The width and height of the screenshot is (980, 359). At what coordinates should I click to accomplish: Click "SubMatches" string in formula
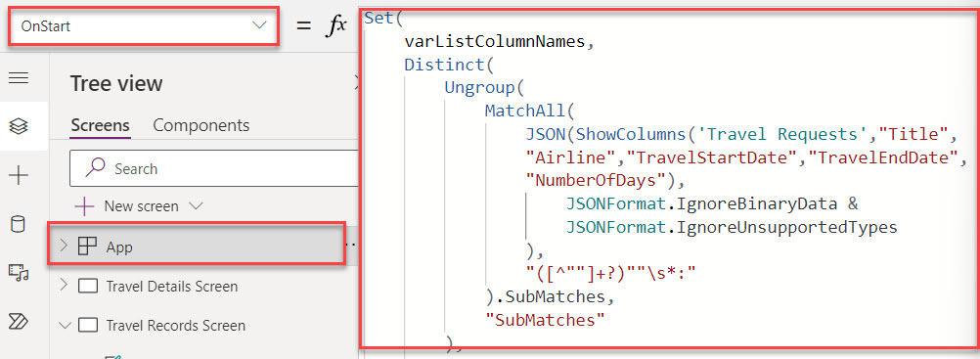pyautogui.click(x=545, y=320)
